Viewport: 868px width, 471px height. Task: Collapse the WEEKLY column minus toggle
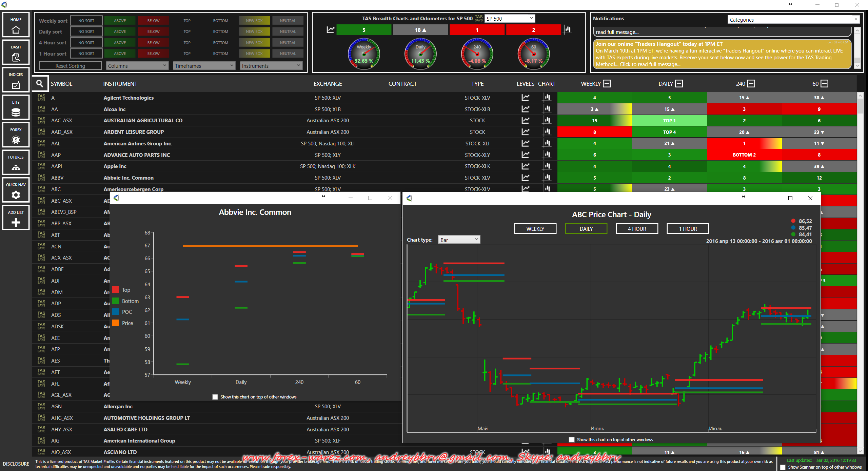[x=607, y=84]
